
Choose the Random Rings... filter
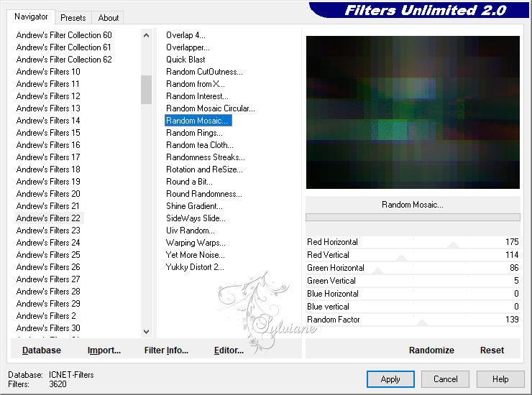[194, 133]
